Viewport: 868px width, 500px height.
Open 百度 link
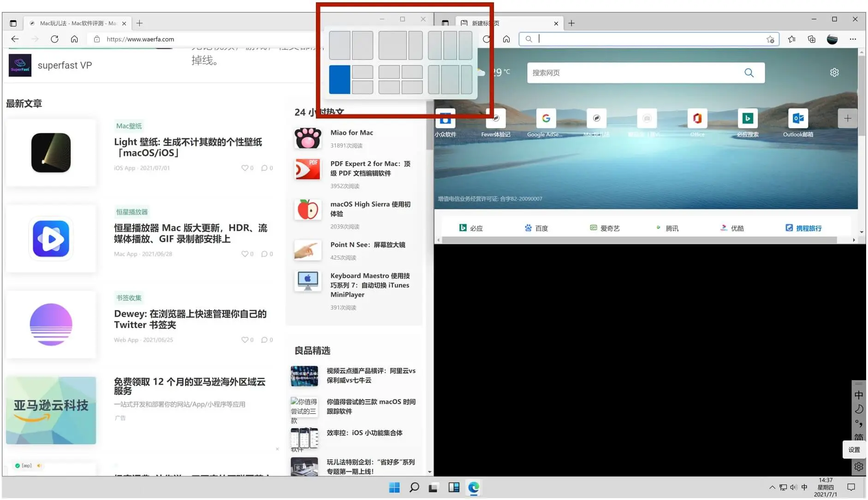536,228
